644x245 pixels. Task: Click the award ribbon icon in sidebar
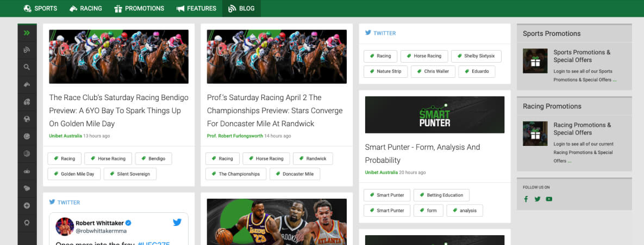[27, 223]
